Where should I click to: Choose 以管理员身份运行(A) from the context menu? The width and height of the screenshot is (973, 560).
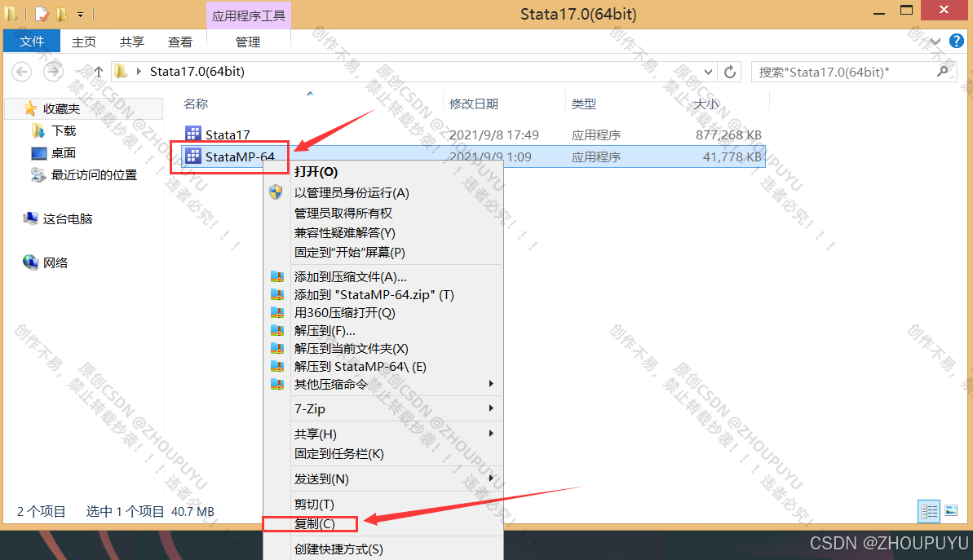coord(352,193)
